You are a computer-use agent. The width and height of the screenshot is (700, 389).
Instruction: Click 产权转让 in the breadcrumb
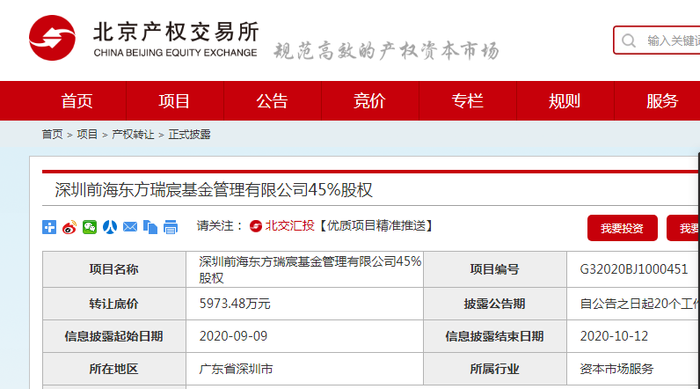pyautogui.click(x=133, y=134)
